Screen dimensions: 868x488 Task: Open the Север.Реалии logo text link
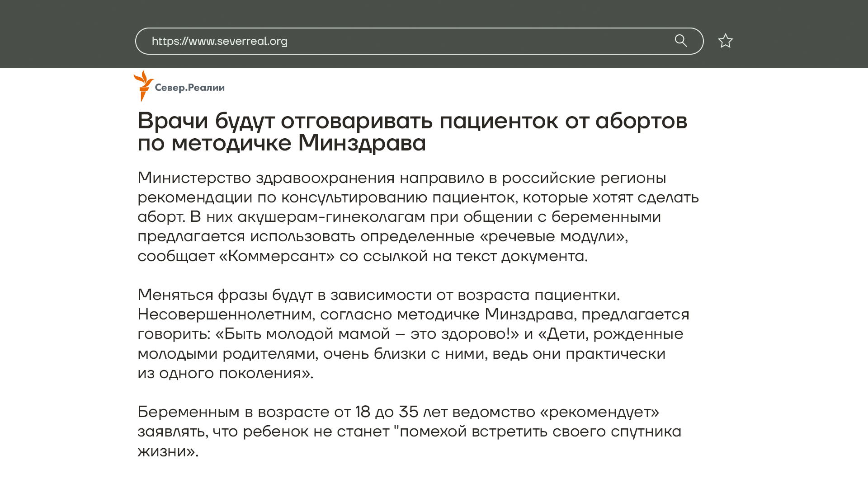pyautogui.click(x=189, y=88)
